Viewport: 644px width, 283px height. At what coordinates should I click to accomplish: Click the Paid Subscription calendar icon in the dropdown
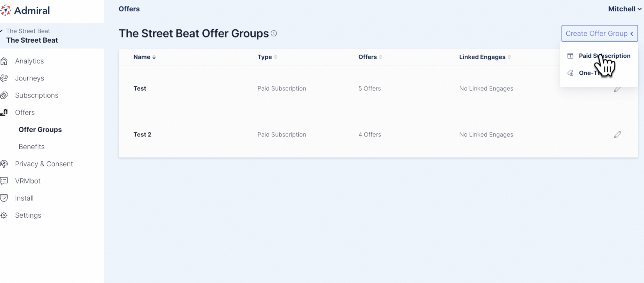click(570, 56)
